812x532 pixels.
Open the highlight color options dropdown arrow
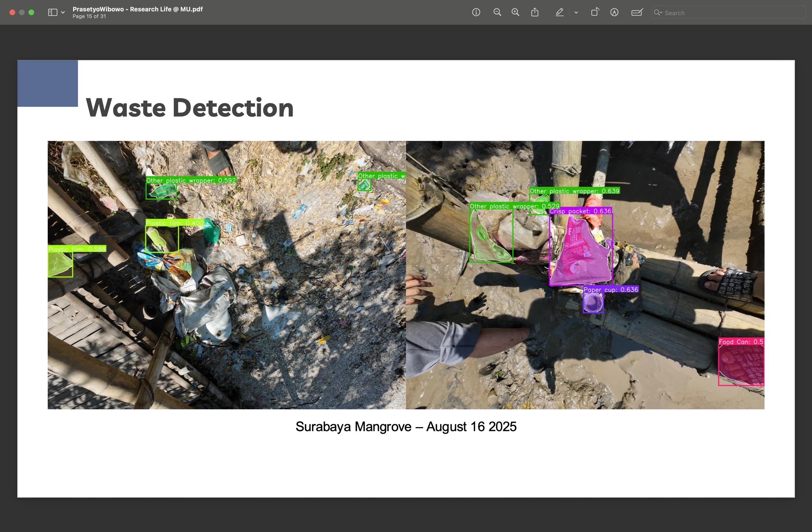point(576,13)
